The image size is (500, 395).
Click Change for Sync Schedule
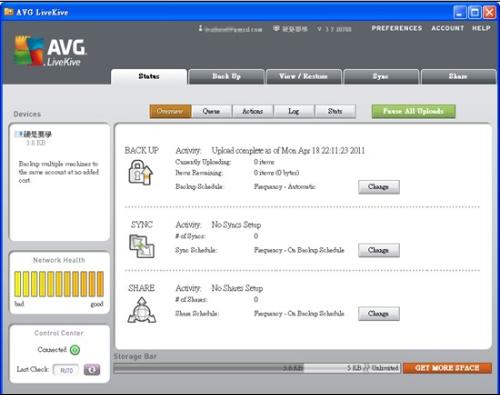coord(379,250)
